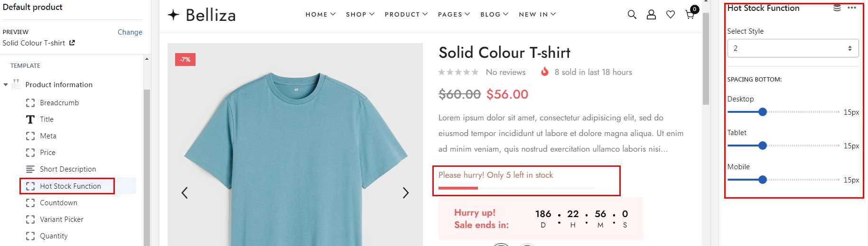Viewport: 868px width, 246px height.
Task: Select the Variant Picker block
Action: point(62,219)
